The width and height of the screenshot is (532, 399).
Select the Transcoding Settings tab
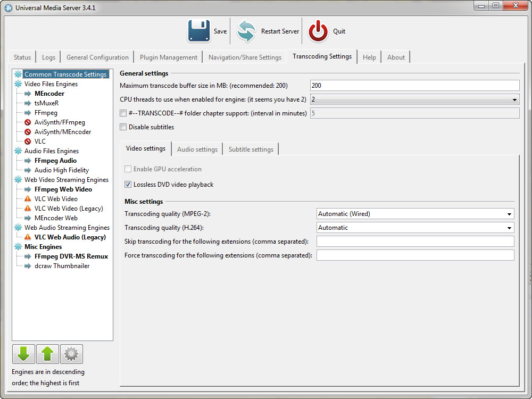pos(322,56)
